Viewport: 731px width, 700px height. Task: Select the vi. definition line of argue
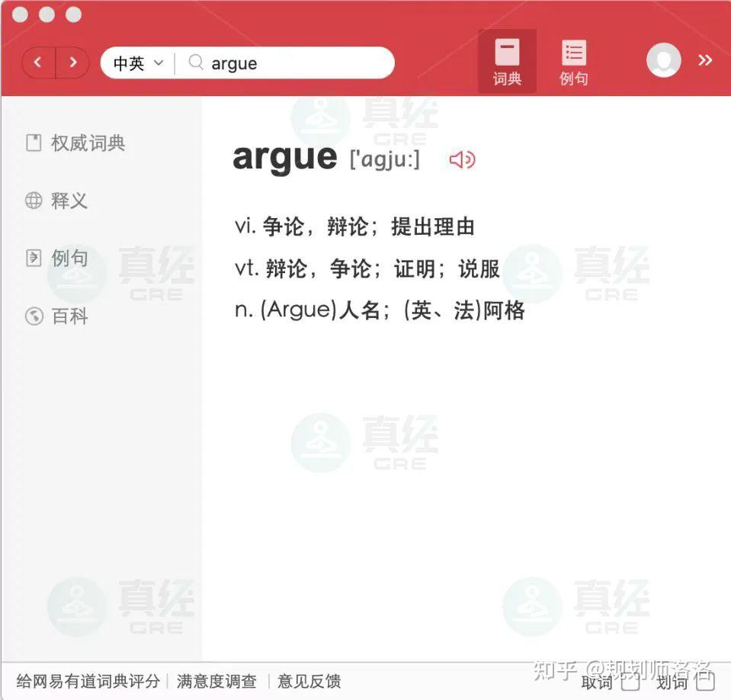(x=354, y=226)
